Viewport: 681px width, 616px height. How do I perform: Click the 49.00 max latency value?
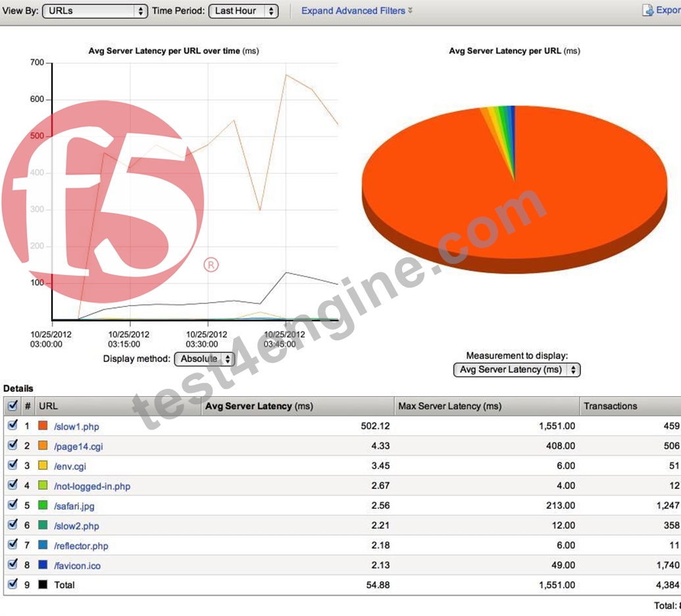click(563, 565)
